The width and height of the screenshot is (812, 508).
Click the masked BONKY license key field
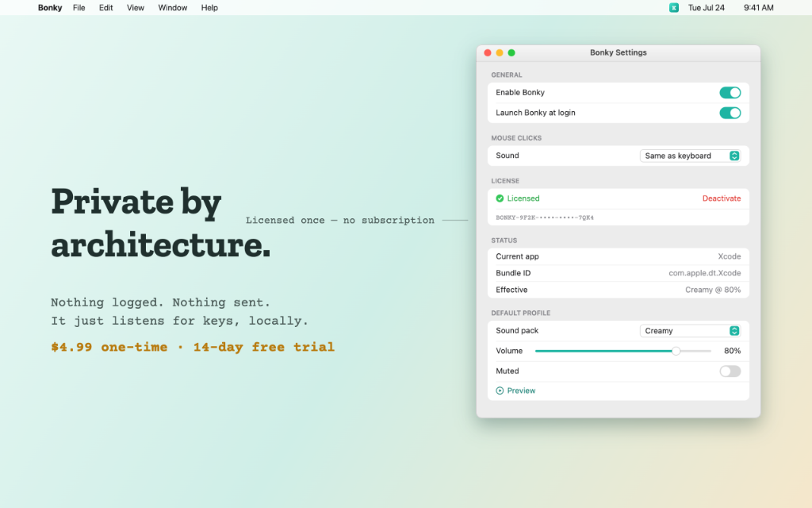tap(545, 217)
